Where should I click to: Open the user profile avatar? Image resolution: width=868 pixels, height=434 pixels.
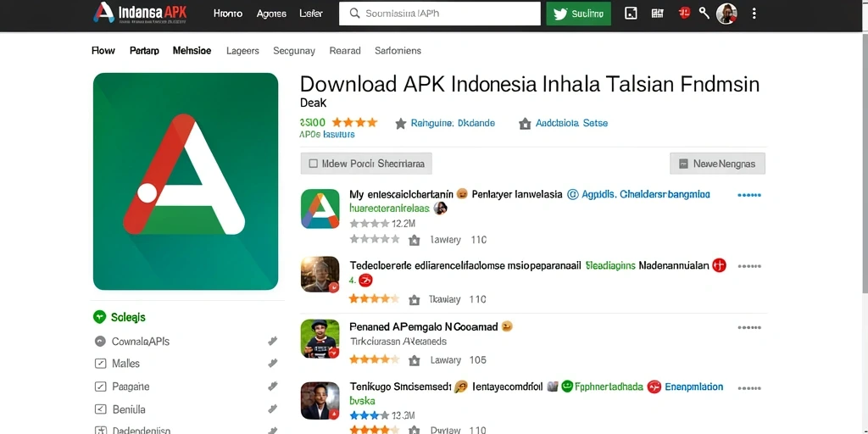point(726,14)
